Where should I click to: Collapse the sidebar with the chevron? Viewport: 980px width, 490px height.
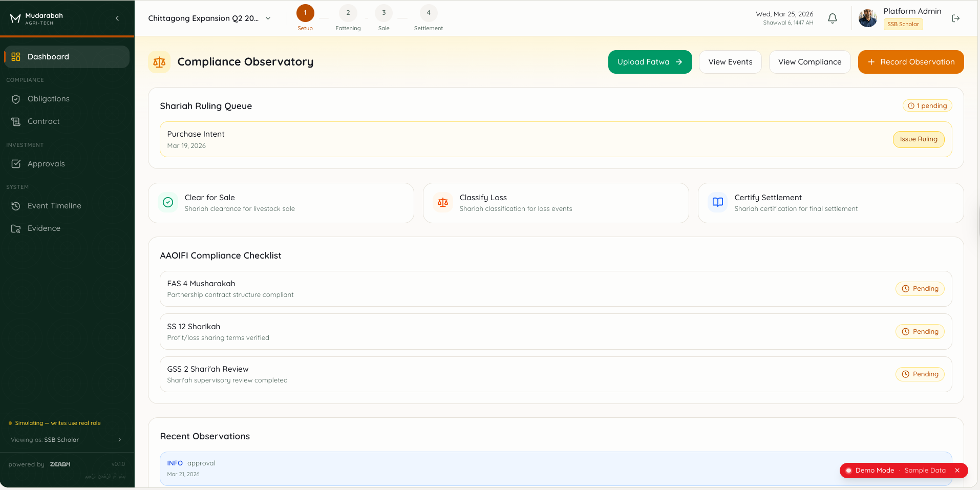coord(117,18)
